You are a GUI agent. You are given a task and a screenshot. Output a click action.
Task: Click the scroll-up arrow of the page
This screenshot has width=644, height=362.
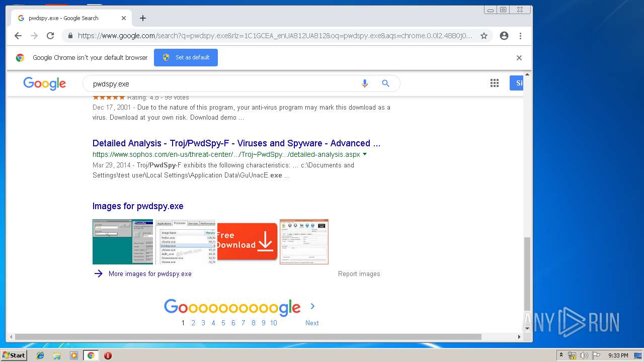coord(527,75)
